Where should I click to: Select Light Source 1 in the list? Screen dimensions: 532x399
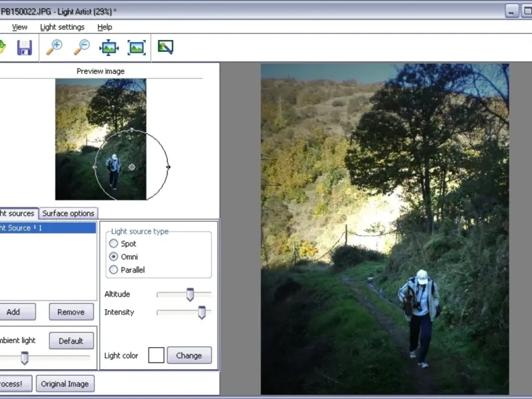[47, 228]
